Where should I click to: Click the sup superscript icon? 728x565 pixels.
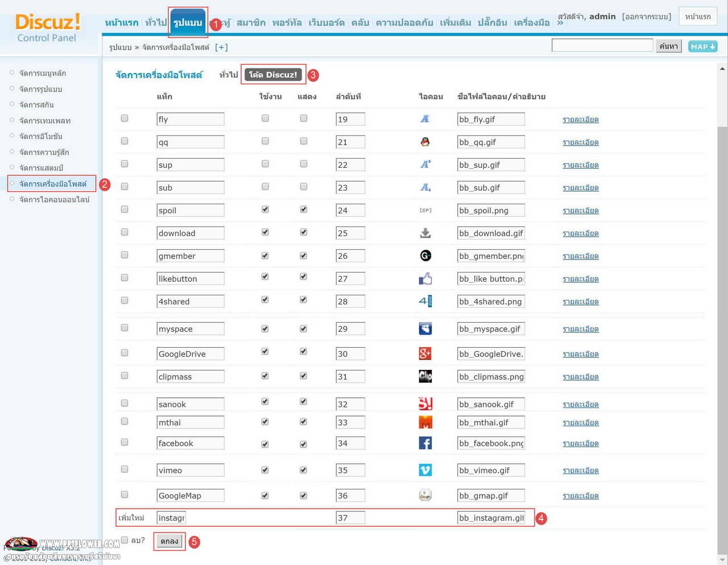tap(425, 164)
